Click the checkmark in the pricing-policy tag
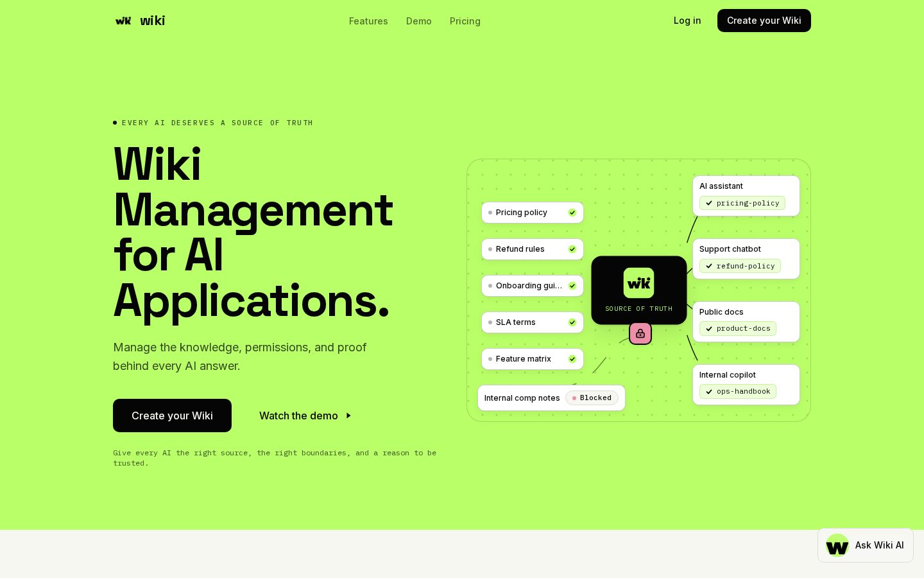 709,203
